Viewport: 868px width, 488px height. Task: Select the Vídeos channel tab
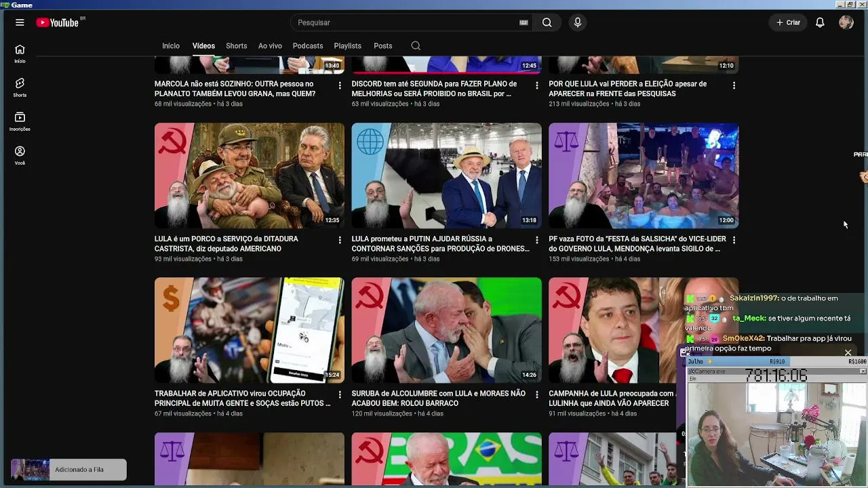[x=203, y=45]
